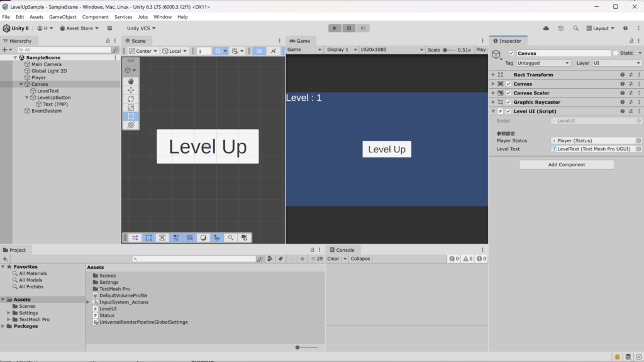Open the Undo History icon

[x=560, y=28]
